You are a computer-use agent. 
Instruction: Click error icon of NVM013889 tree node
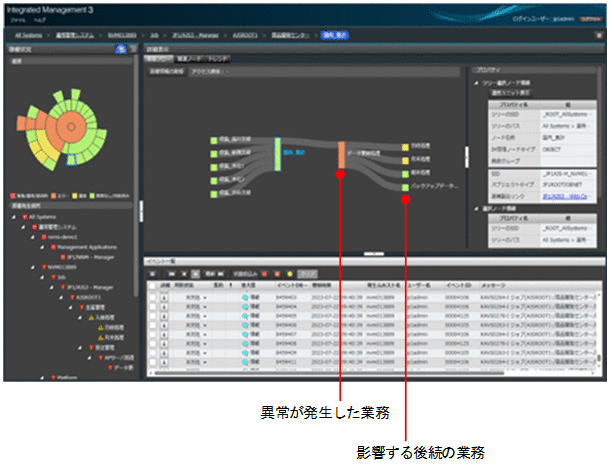tap(44, 267)
